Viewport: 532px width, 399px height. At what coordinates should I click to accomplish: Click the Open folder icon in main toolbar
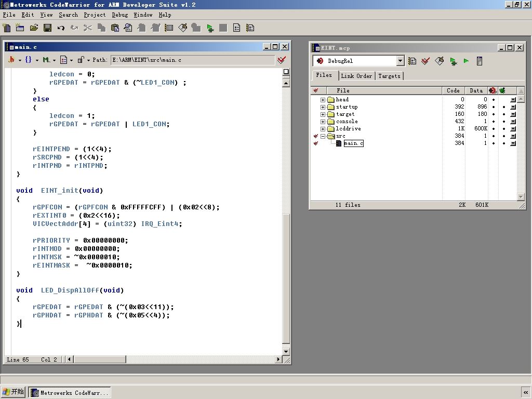pos(34,28)
